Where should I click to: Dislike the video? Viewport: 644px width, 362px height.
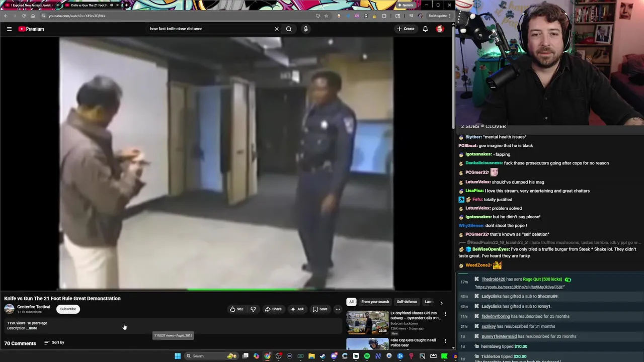pos(253,309)
